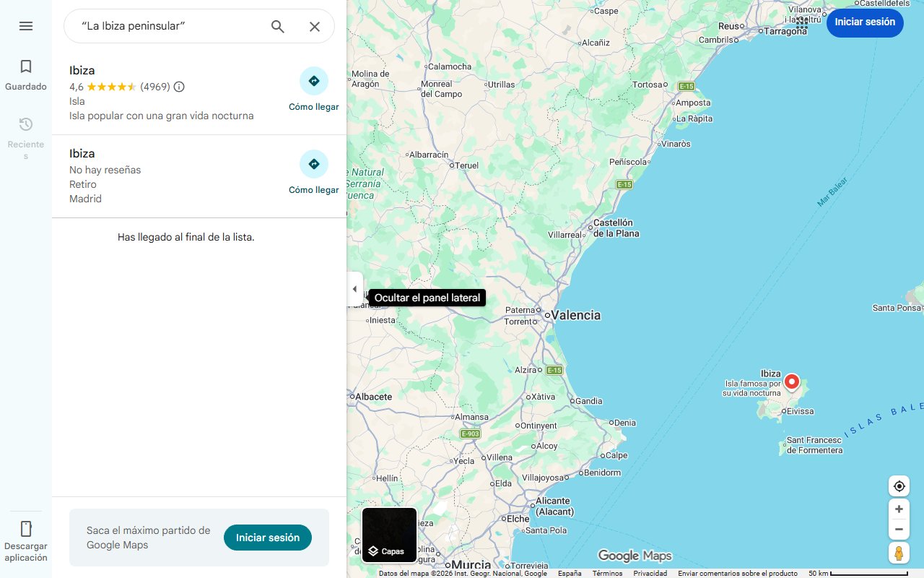The width and height of the screenshot is (924, 578).
Task: Activate the Street View pegman
Action: click(899, 553)
